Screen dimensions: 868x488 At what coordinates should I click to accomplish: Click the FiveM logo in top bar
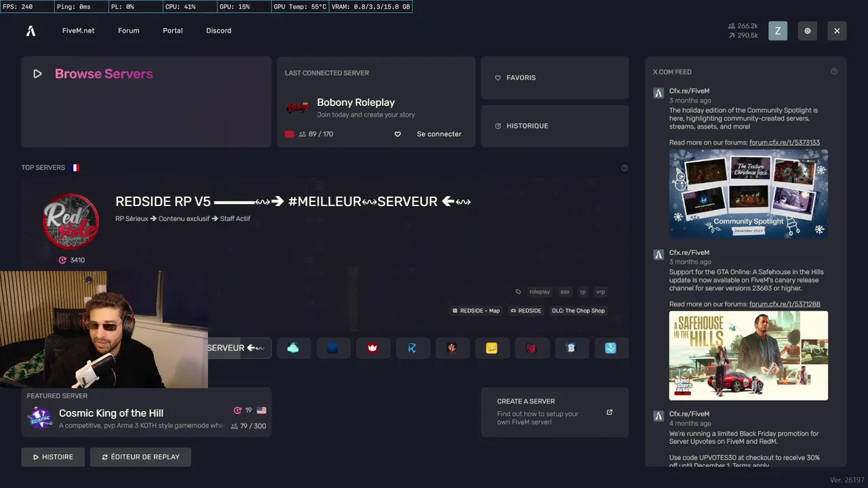pos(31,30)
